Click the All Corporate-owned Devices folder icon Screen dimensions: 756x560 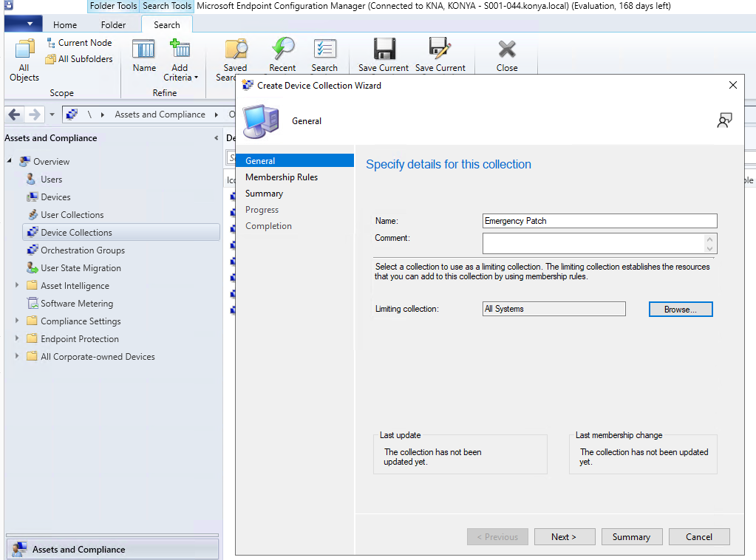click(x=32, y=356)
